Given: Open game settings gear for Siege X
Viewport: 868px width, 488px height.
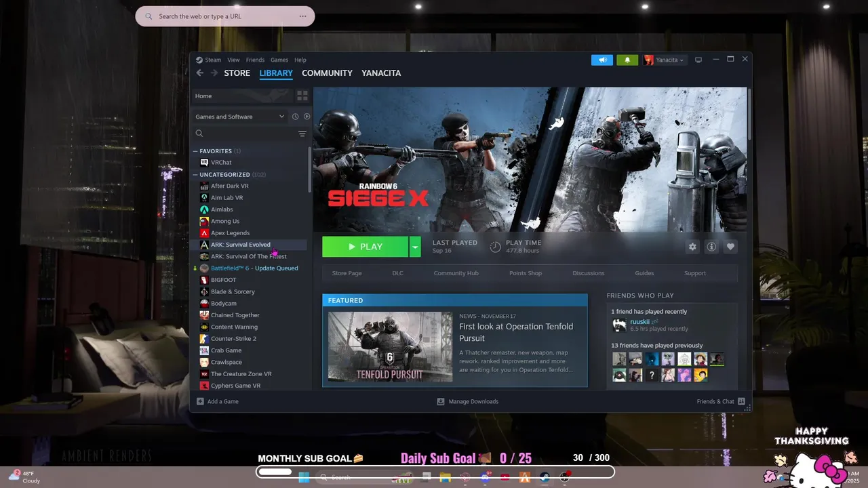Looking at the screenshot, I should pyautogui.click(x=692, y=247).
